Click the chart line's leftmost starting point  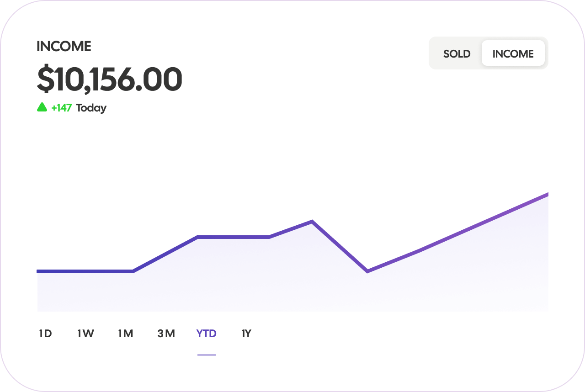38,271
